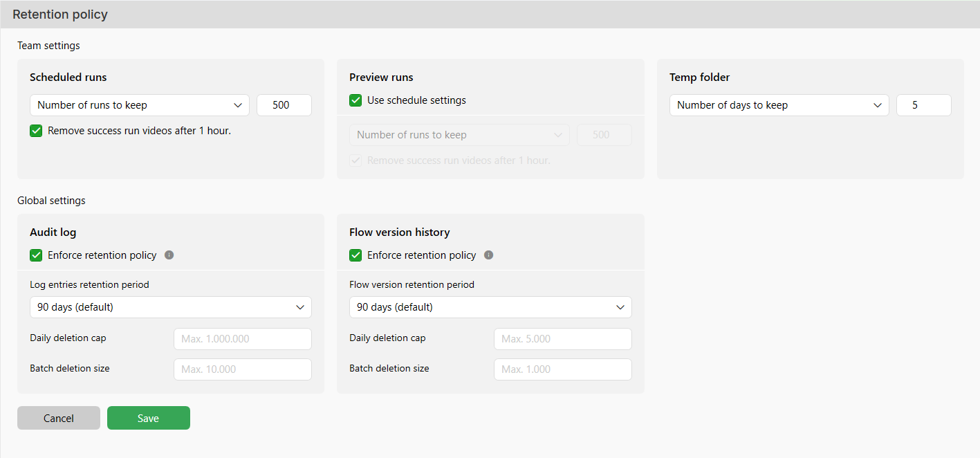Focus the Audit log Batch deletion size field
Screen dimensions: 980x458
(242, 369)
